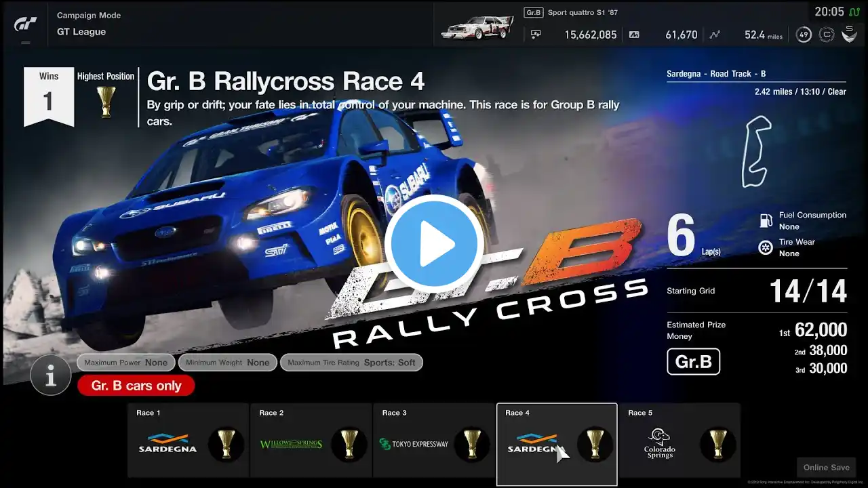Click the Gr. B Rallycross Race 4 title
The width and height of the screenshot is (868, 488).
pyautogui.click(x=285, y=81)
